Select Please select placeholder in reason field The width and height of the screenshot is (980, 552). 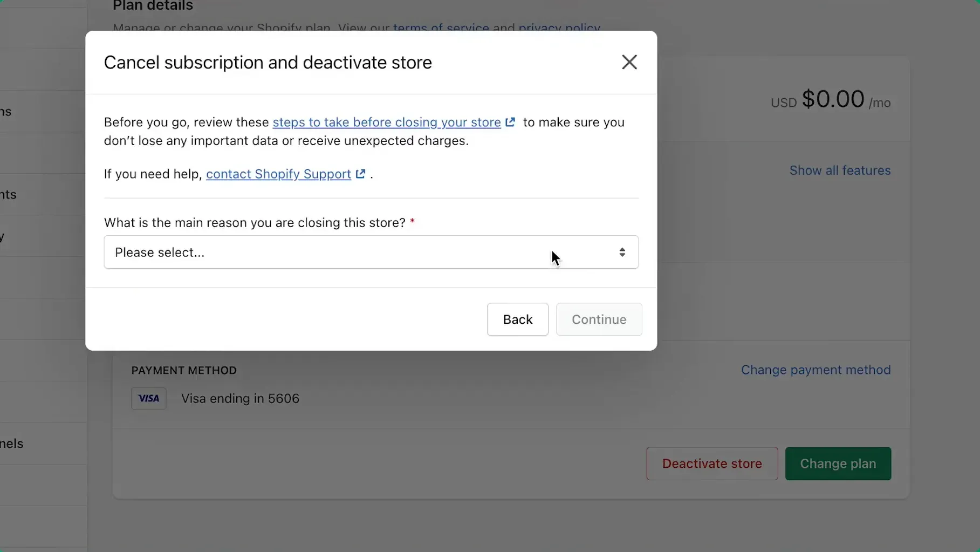pyautogui.click(x=160, y=252)
